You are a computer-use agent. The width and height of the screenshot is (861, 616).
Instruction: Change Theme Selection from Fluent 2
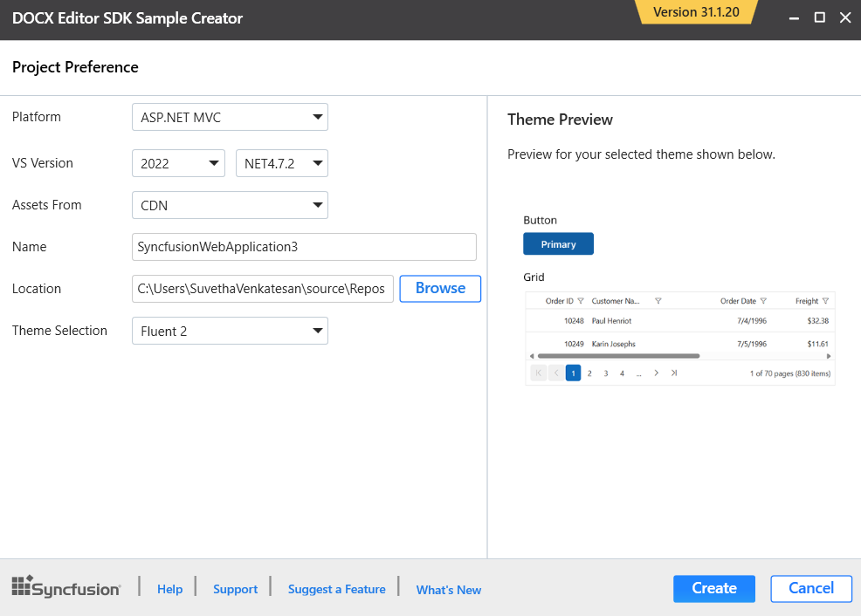230,331
